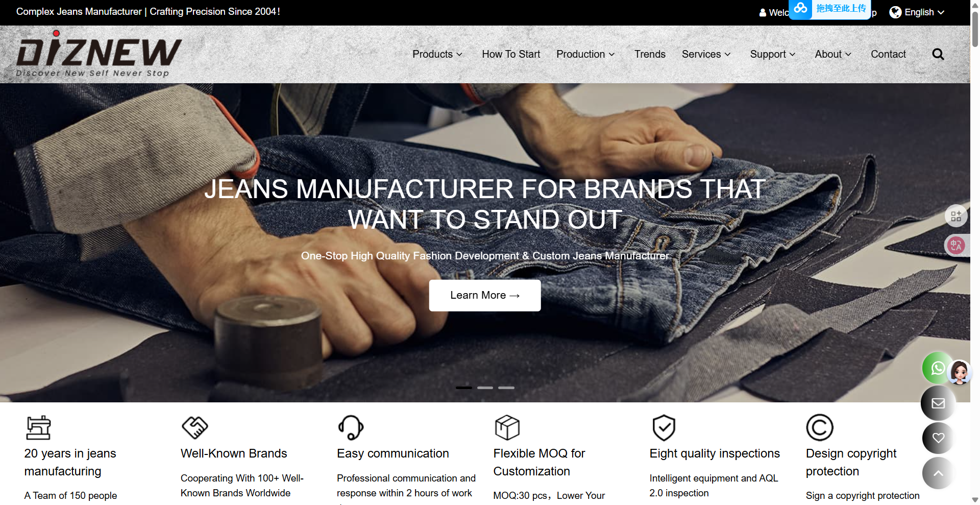
Task: Click the Learn More button
Action: pos(485,295)
